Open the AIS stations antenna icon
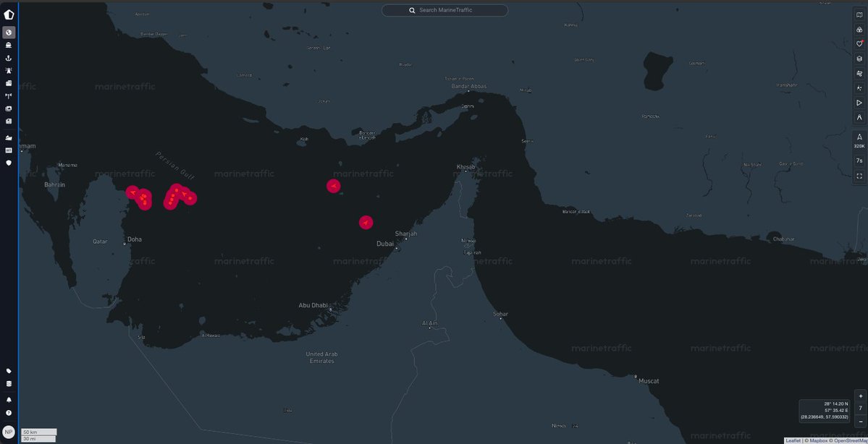This screenshot has width=868, height=444. pos(9,96)
